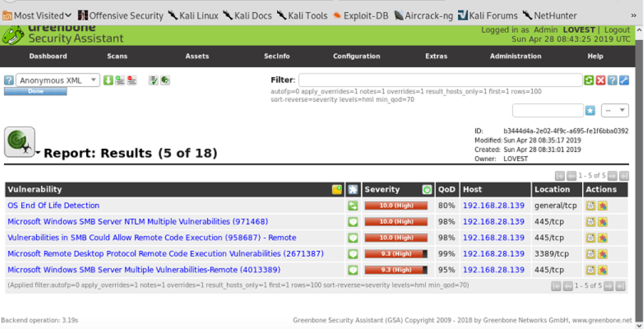The image size is (644, 329).
Task: Click host 192.168.28.139 in the 3389/tcp row
Action: tap(493, 254)
